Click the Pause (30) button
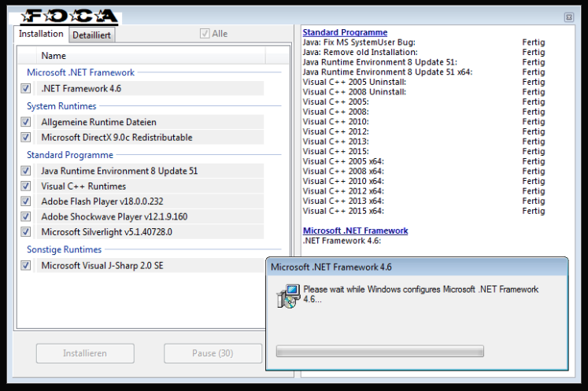 pos(213,353)
